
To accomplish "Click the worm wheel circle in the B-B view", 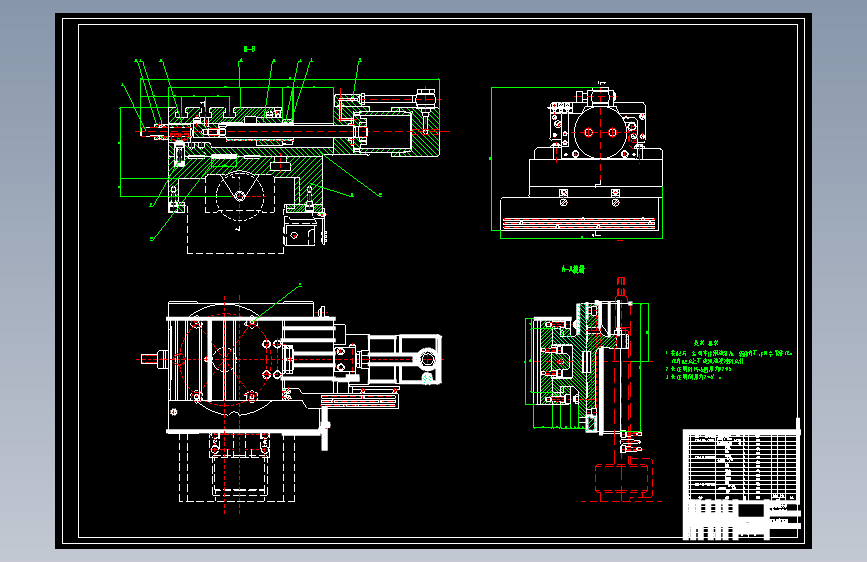I will [x=240, y=196].
